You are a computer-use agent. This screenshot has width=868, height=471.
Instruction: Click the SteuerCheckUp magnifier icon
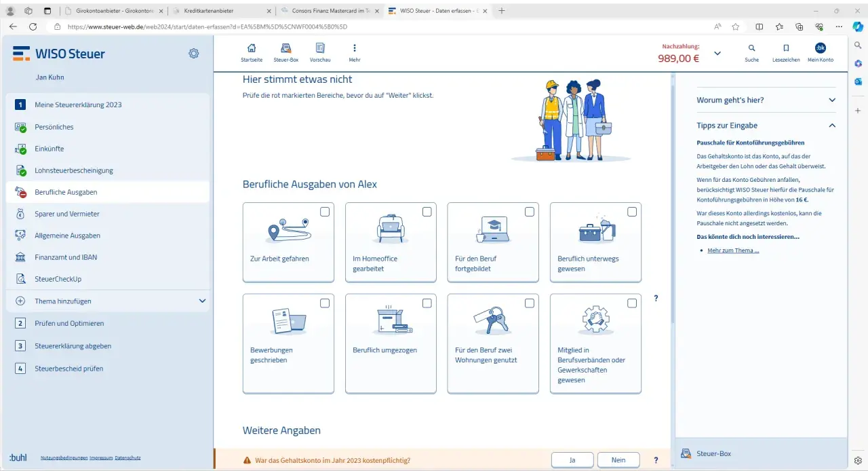pyautogui.click(x=20, y=279)
